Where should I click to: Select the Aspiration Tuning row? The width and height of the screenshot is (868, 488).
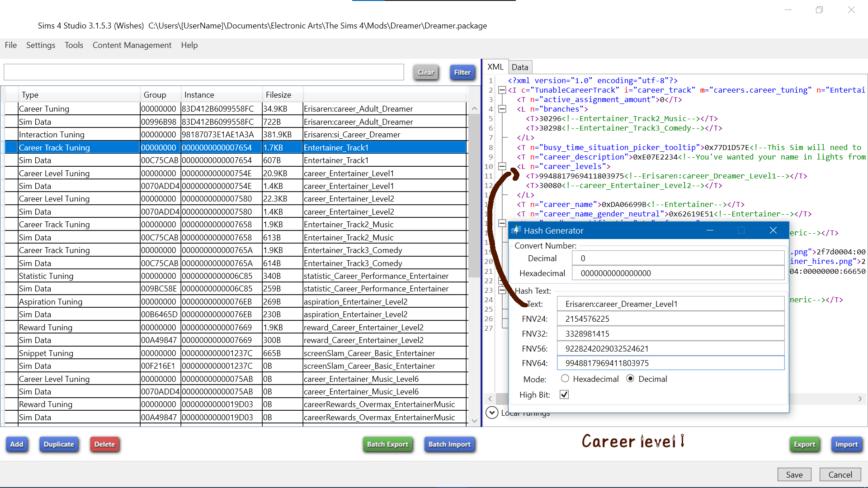236,301
